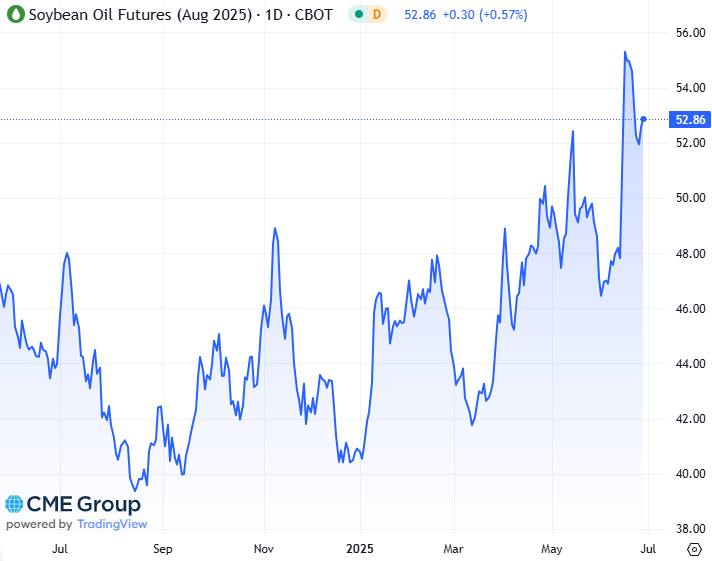Click the Nov label on the time axis
712x561 pixels.
point(264,549)
